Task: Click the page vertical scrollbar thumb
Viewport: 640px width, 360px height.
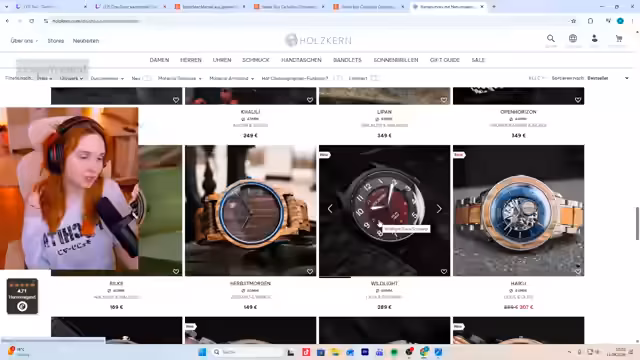Action: [x=637, y=224]
